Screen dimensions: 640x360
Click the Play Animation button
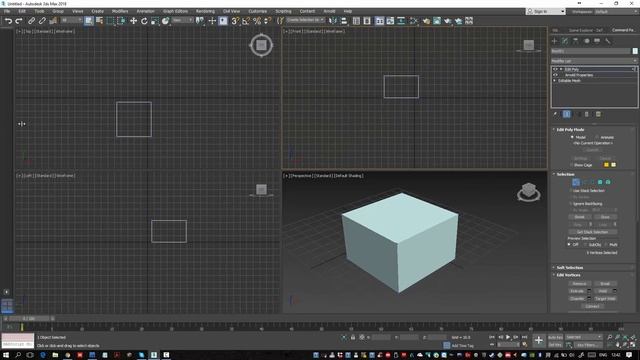point(508,337)
